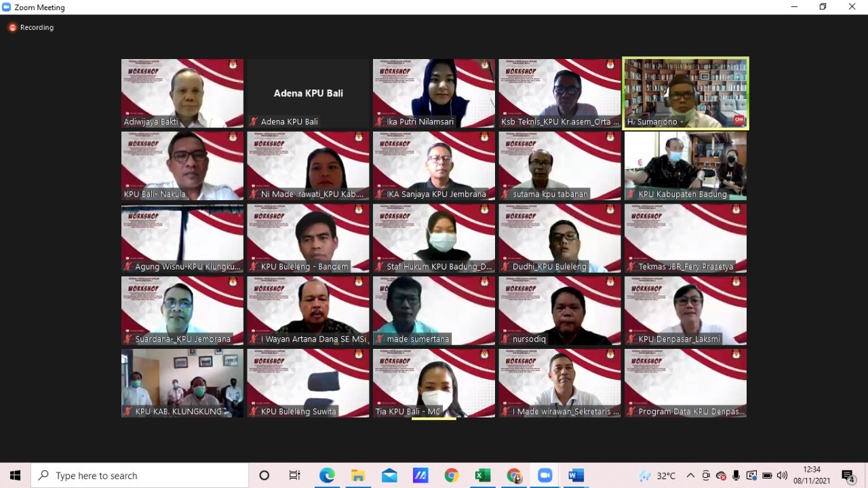This screenshot has height=488, width=868.
Task: Open Microsoft Edge from the taskbar
Action: [327, 476]
